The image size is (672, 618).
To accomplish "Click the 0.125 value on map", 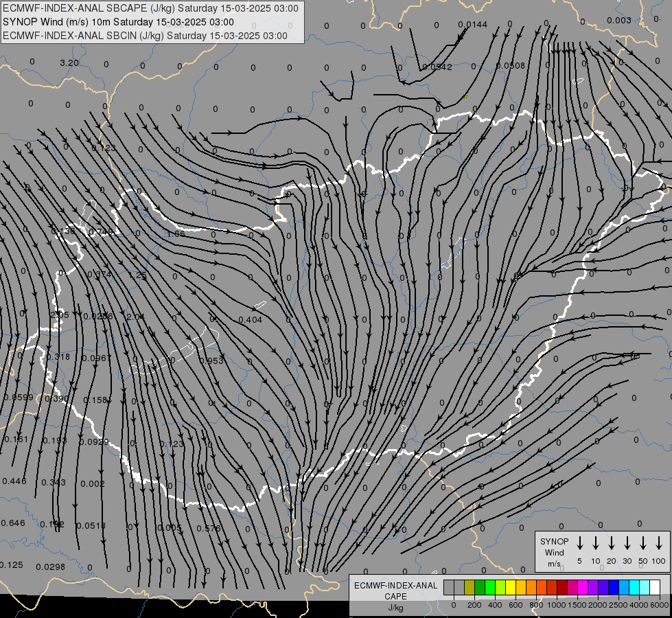I will point(12,565).
